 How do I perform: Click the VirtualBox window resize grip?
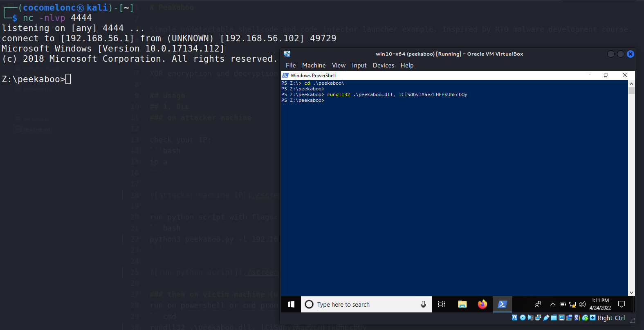(x=633, y=321)
